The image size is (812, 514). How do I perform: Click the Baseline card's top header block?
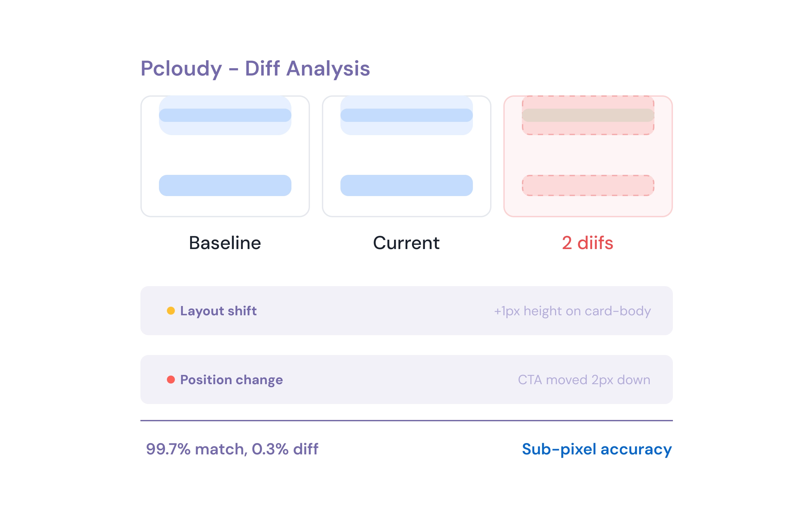[225, 115]
